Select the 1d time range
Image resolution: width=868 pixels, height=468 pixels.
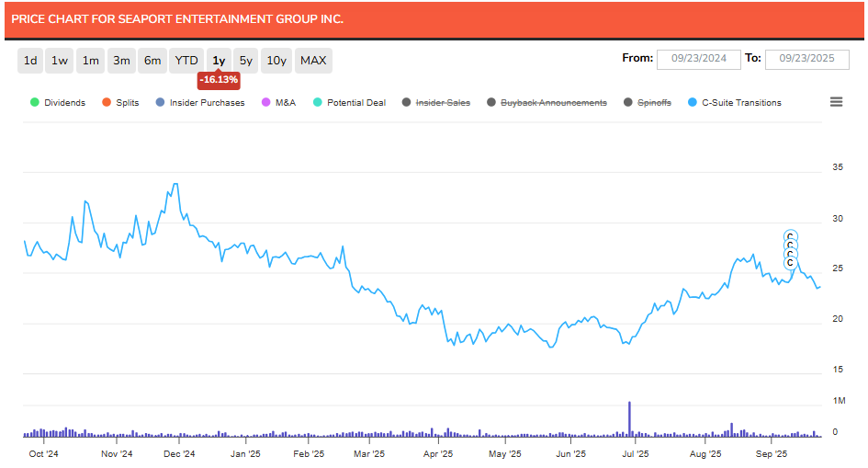pyautogui.click(x=30, y=61)
